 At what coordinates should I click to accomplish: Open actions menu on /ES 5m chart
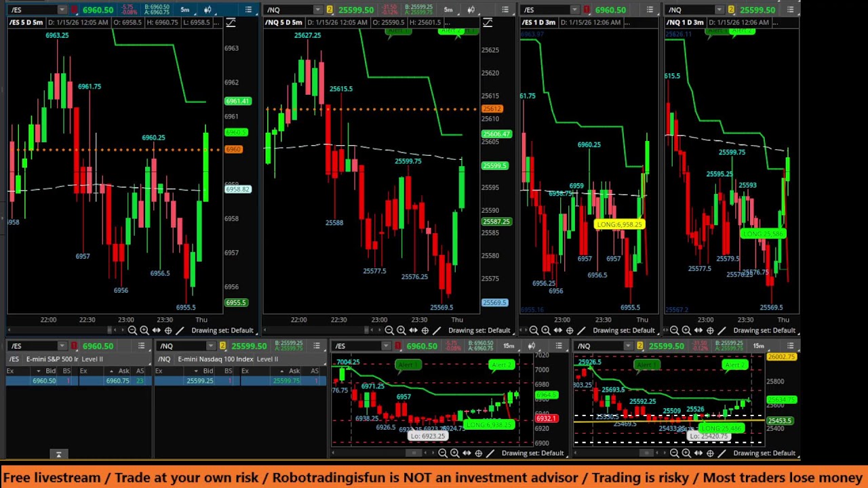[x=248, y=9]
